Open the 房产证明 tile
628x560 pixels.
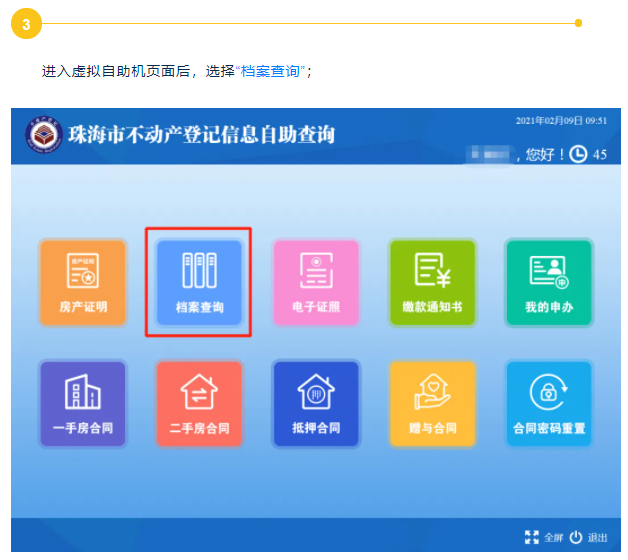[x=82, y=282]
